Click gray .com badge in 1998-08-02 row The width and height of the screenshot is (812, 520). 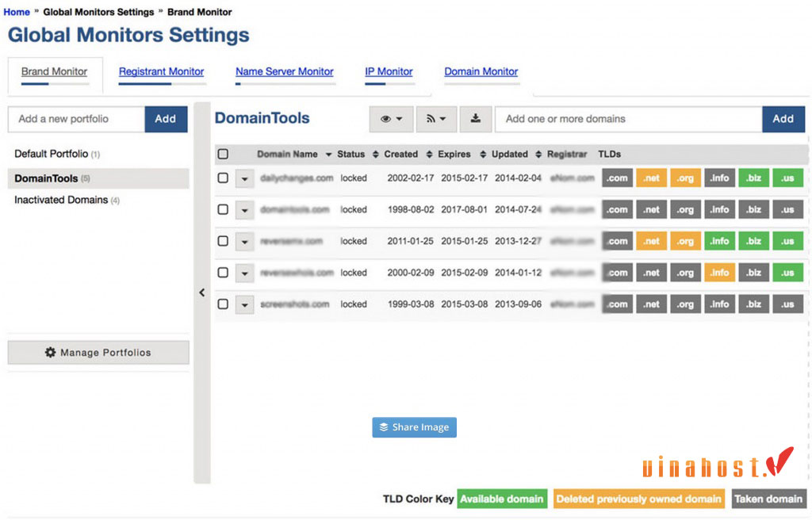[617, 210]
